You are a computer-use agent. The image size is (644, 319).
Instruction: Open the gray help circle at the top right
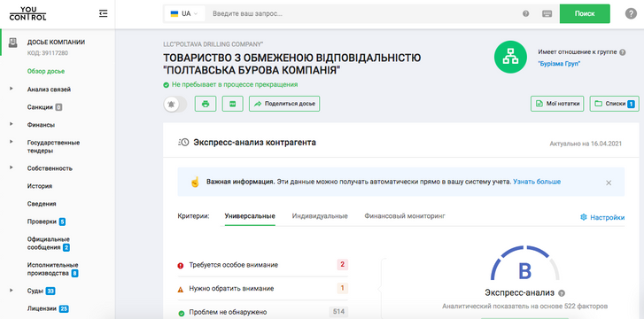(631, 13)
